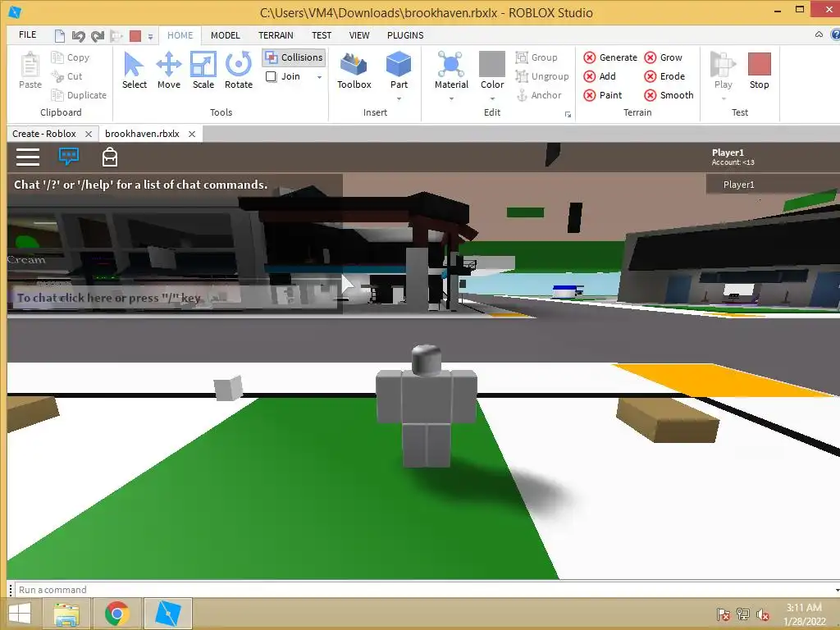Group selected objects
Screen dimensions: 840x630
tap(536, 57)
